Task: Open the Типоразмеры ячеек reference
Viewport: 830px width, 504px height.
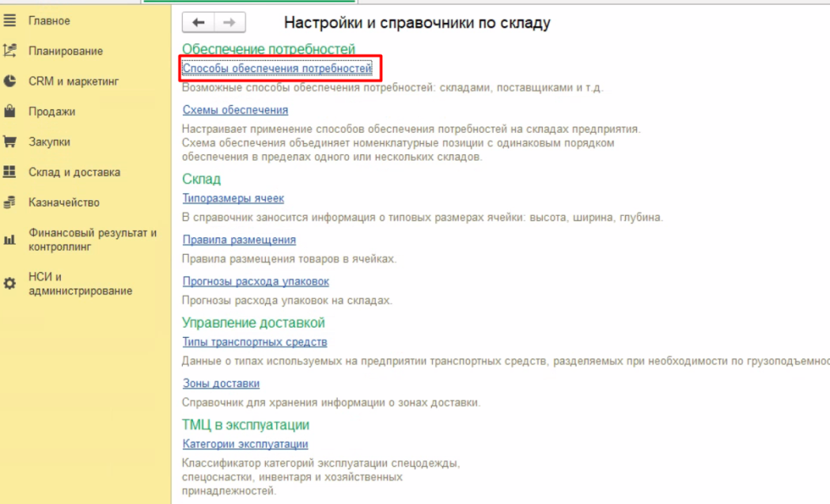Action: 233,199
